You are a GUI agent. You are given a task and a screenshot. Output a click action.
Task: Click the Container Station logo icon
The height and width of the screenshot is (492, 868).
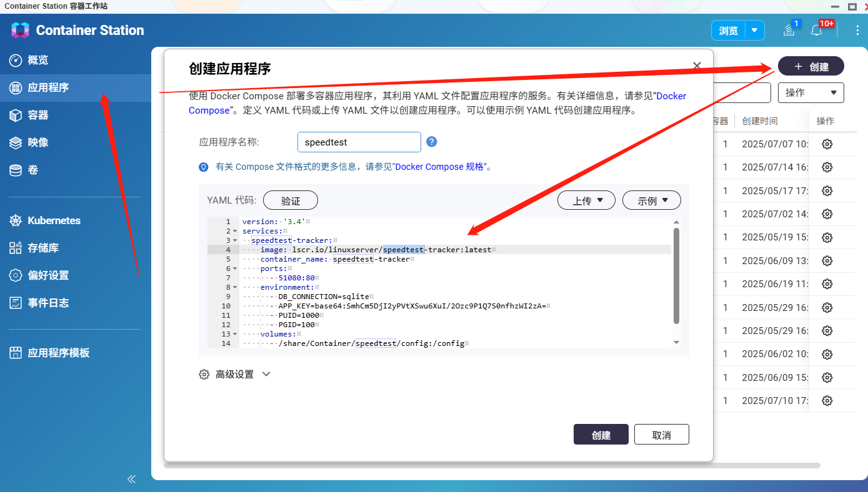(x=20, y=30)
